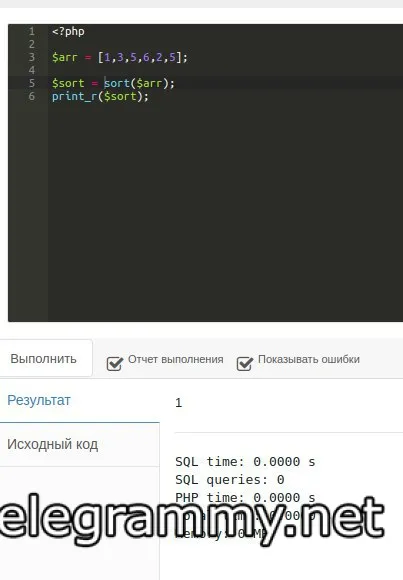The image size is (403, 580).
Task: Place cursor on the <?php opening tag
Action: point(68,32)
